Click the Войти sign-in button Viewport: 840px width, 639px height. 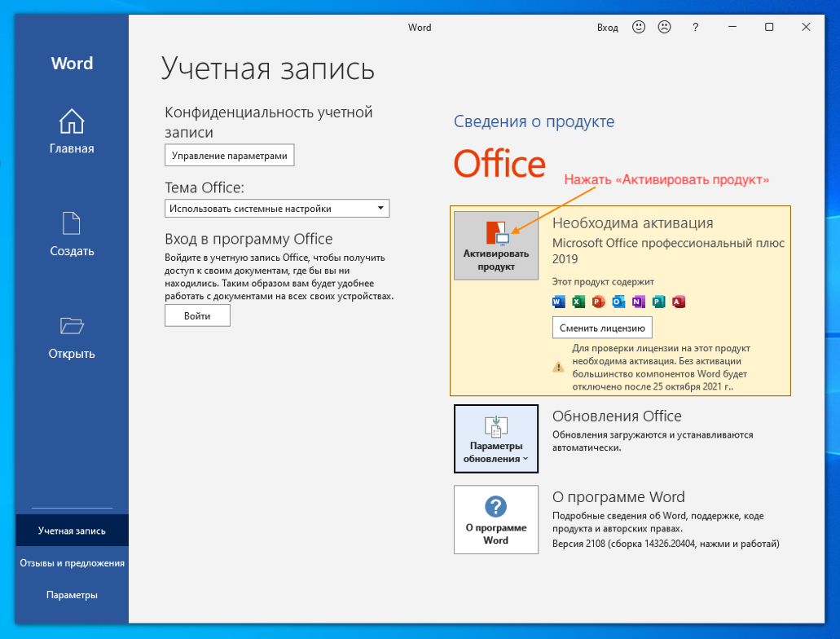pos(197,315)
